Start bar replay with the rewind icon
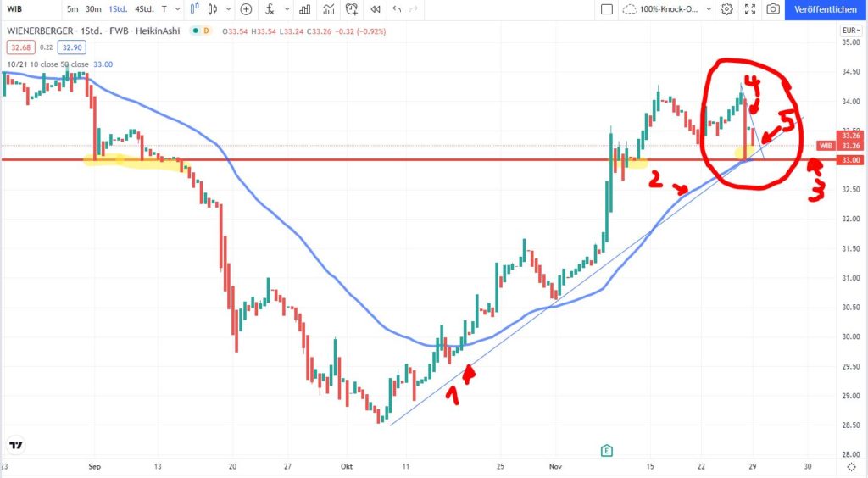 [x=376, y=9]
